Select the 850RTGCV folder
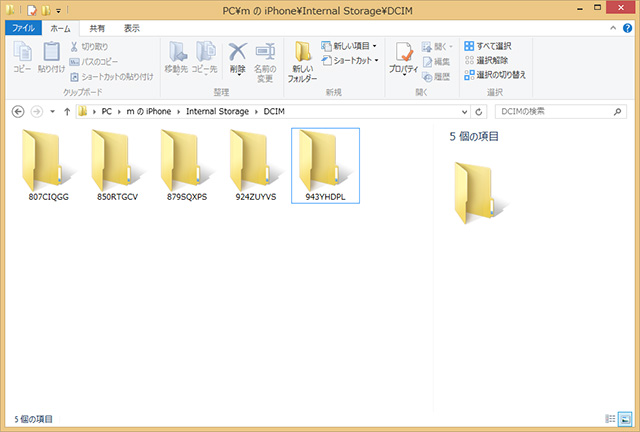 point(118,165)
